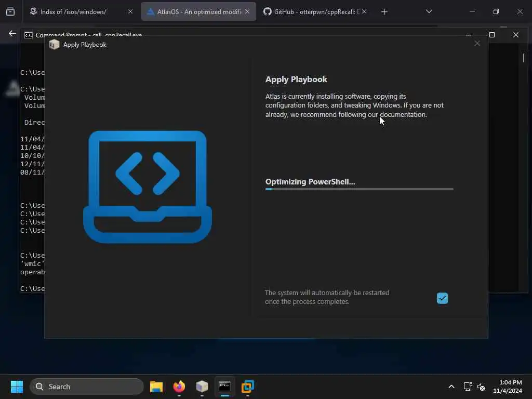Close the Index of /isos/windows/ tab
532x399 pixels.
[x=130, y=11]
